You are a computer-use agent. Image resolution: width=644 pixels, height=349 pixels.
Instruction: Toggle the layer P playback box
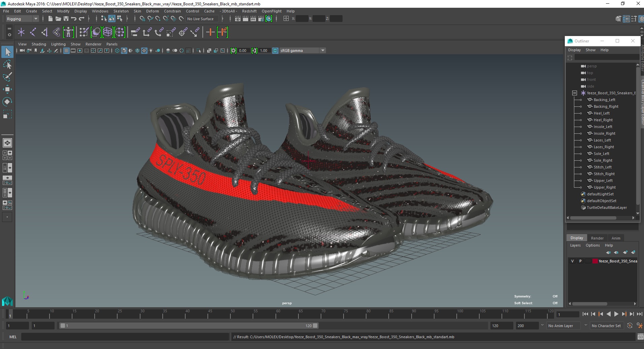point(580,261)
